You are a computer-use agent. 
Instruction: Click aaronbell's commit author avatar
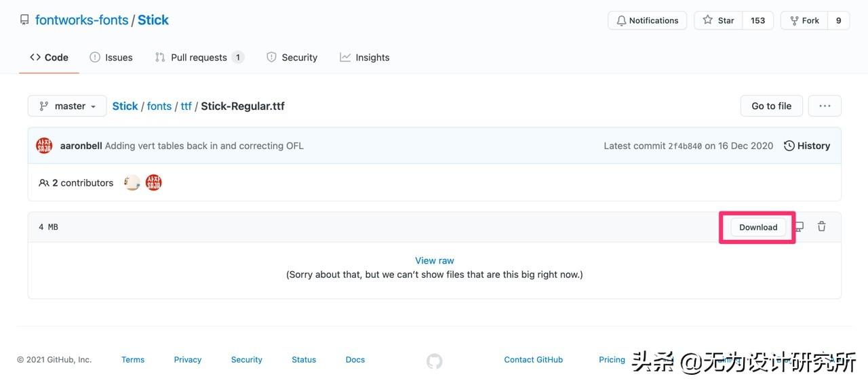tap(44, 146)
